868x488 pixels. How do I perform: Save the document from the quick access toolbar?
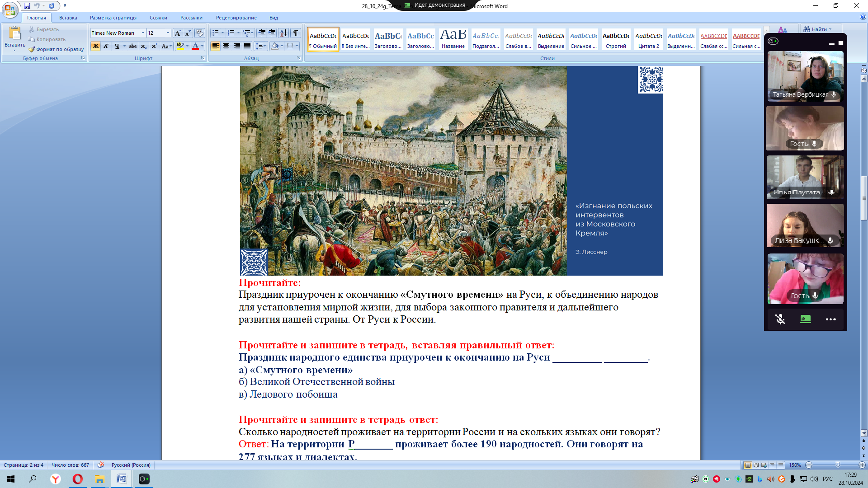(27, 6)
